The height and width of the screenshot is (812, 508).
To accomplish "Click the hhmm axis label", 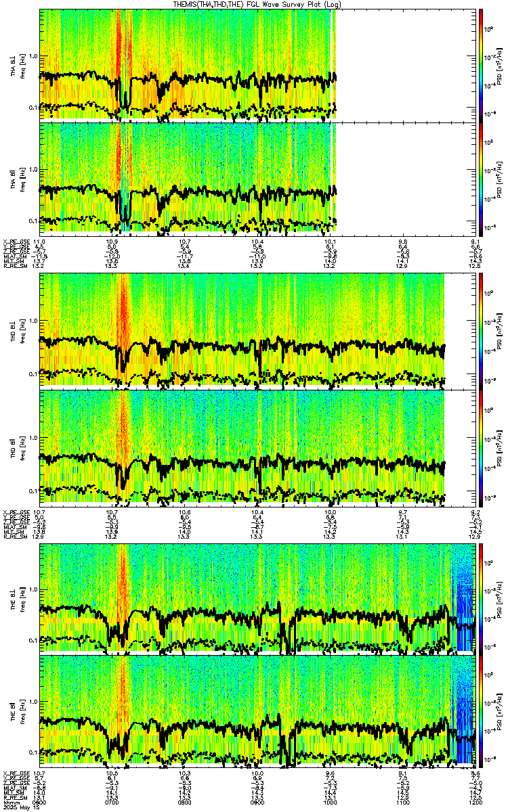I will [x=10, y=801].
